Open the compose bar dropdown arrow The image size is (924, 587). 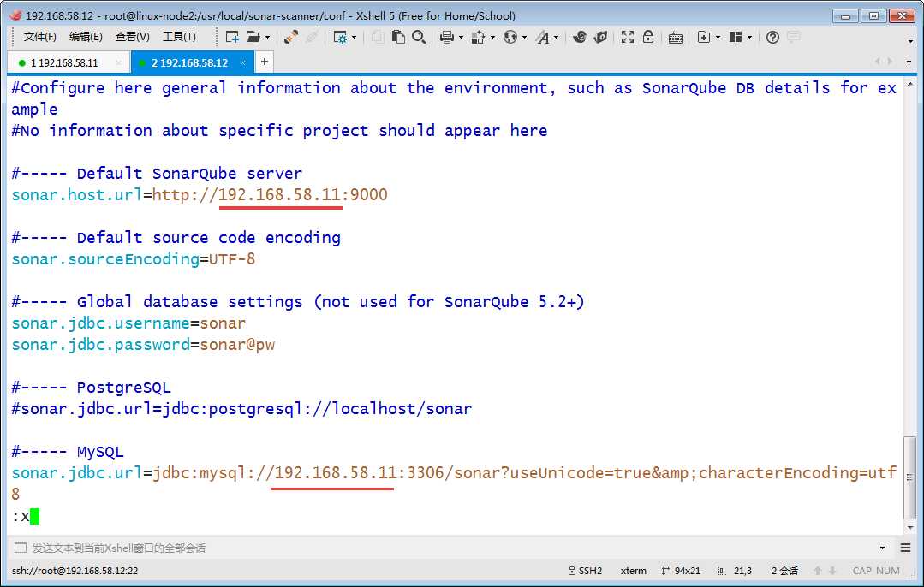[x=882, y=548]
